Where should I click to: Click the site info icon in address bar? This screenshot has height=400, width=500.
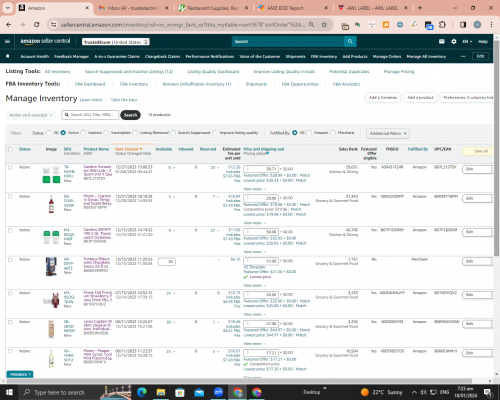(53, 25)
